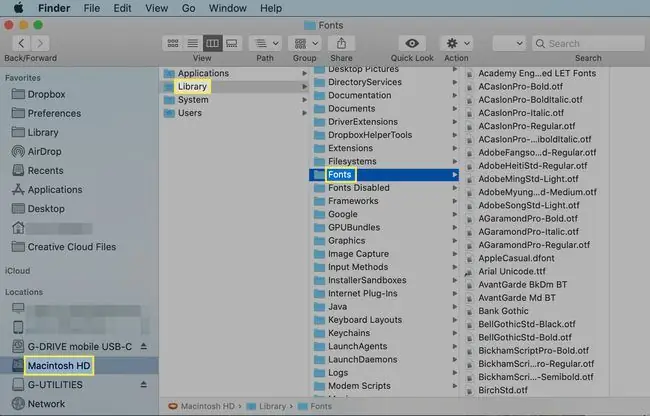Click the Share toolbar button

coord(341,43)
